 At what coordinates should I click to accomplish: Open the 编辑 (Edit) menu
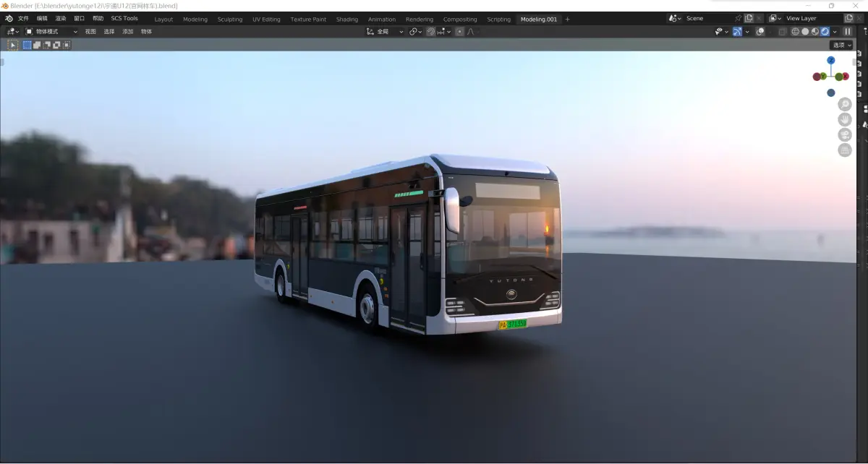point(42,18)
